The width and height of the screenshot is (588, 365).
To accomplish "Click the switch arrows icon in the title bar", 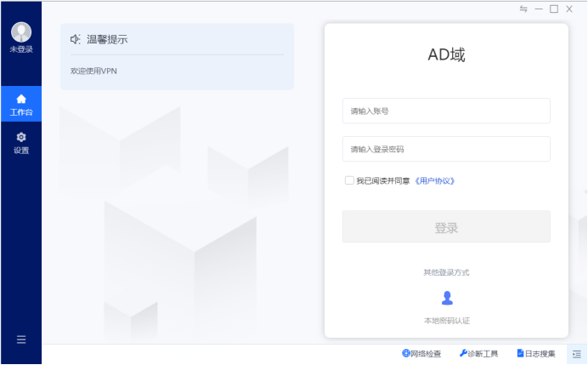I will coord(523,9).
